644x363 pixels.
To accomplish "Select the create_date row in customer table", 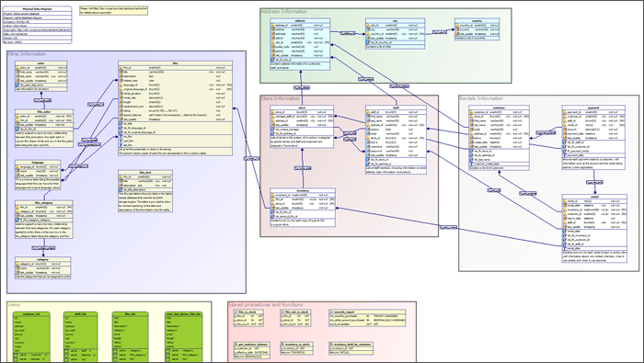I will click(499, 142).
